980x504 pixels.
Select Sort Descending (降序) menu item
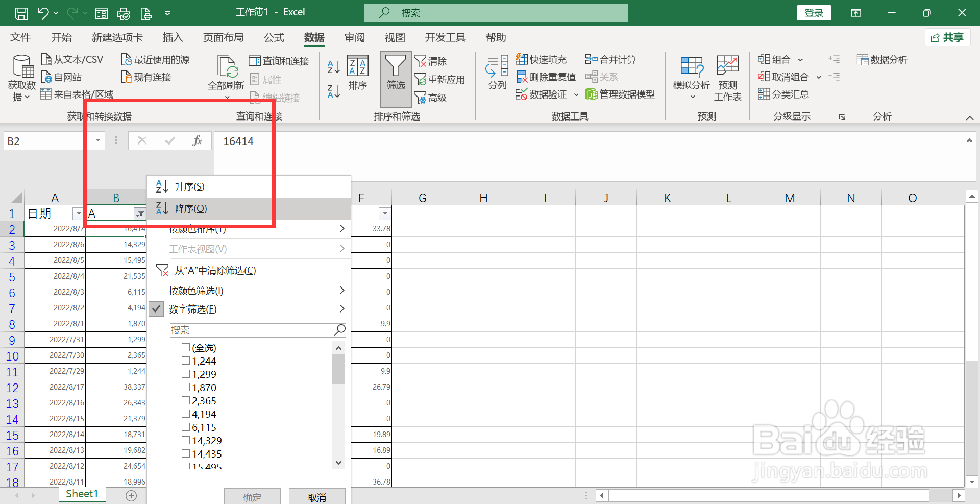click(249, 208)
